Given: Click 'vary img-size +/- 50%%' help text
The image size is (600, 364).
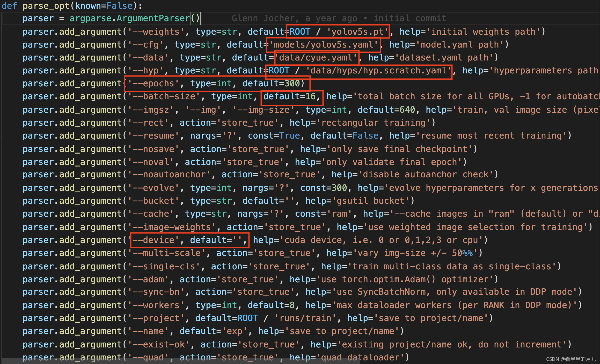Looking at the screenshot, I should coord(415,253).
